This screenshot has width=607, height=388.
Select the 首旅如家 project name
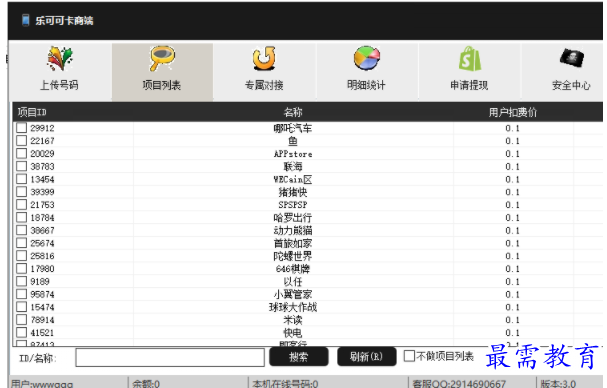click(293, 243)
